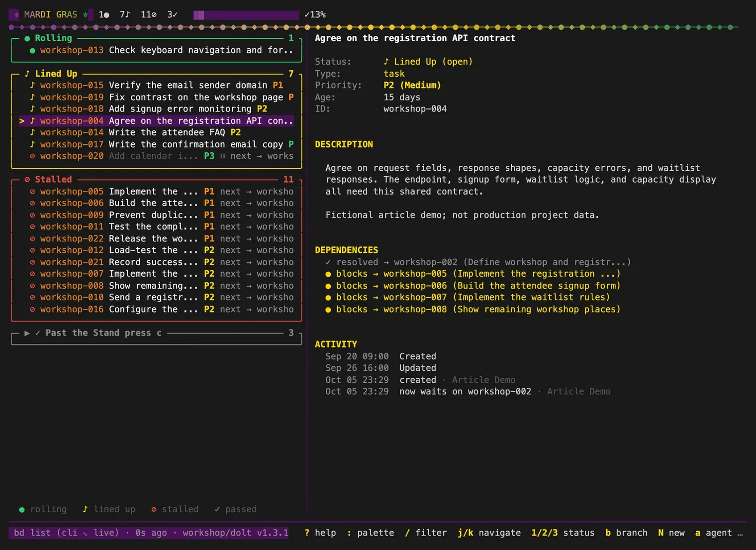Click the Rolling section header dot
Screen dimensions: 756x550
(x=27, y=38)
